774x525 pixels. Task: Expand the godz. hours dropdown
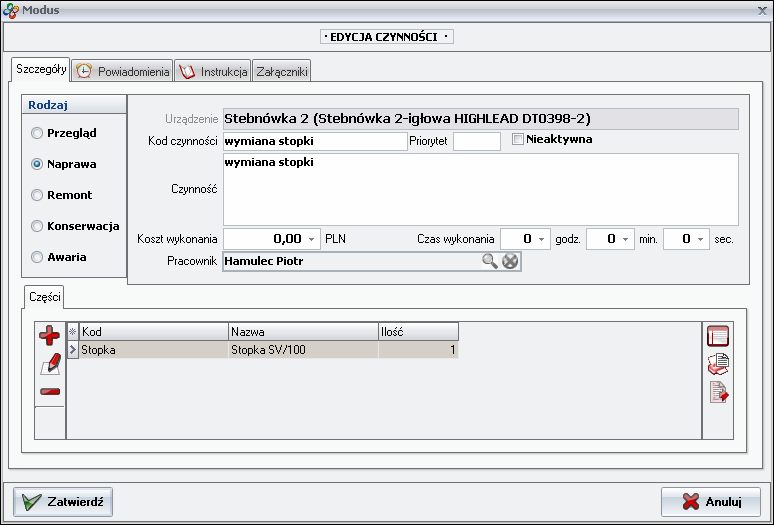pos(542,239)
